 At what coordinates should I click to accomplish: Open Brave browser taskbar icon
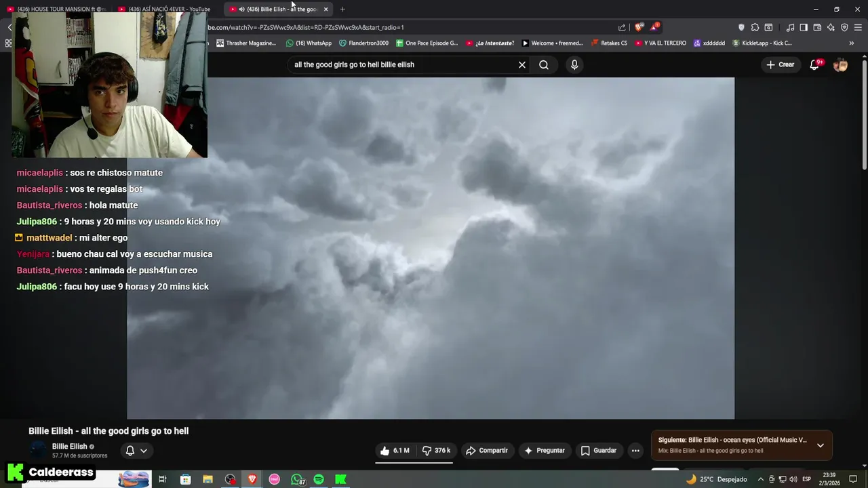[252, 479]
